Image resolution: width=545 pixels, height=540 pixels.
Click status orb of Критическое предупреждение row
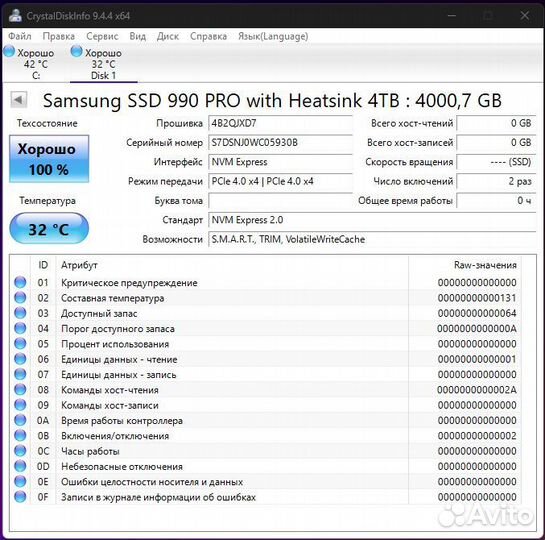[x=20, y=282]
